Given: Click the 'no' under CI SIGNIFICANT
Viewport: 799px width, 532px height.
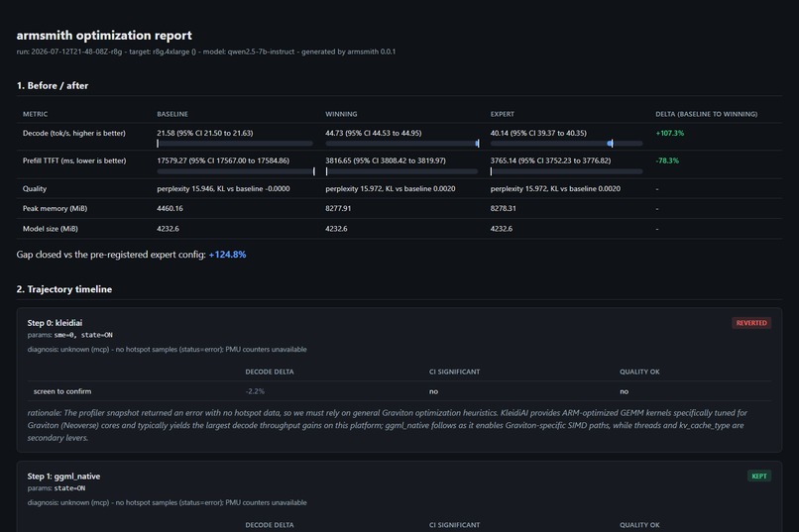Looking at the screenshot, I should tap(433, 391).
